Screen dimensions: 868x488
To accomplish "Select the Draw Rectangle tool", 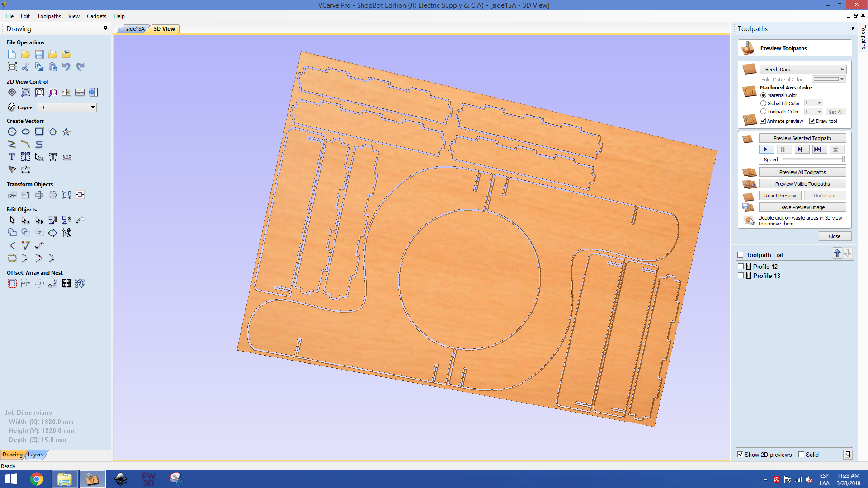I will click(39, 131).
